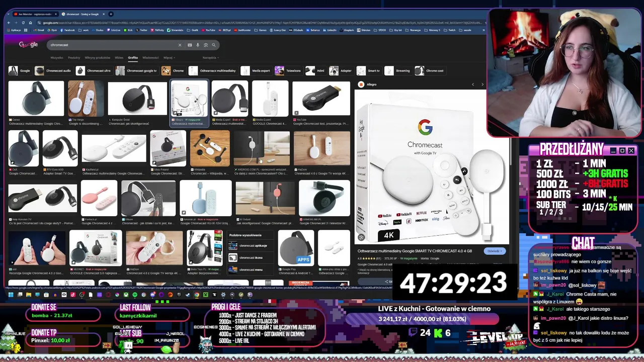Open Minecraft from taskbar

206,295
